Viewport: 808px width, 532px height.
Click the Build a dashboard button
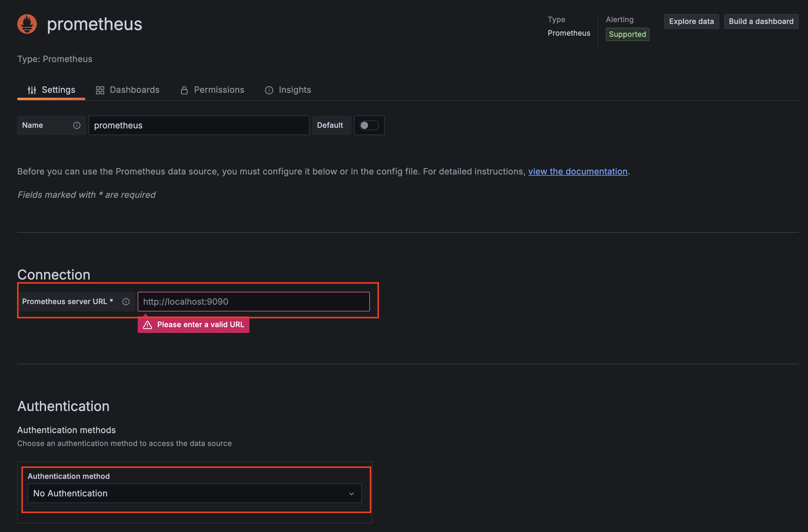(x=761, y=21)
